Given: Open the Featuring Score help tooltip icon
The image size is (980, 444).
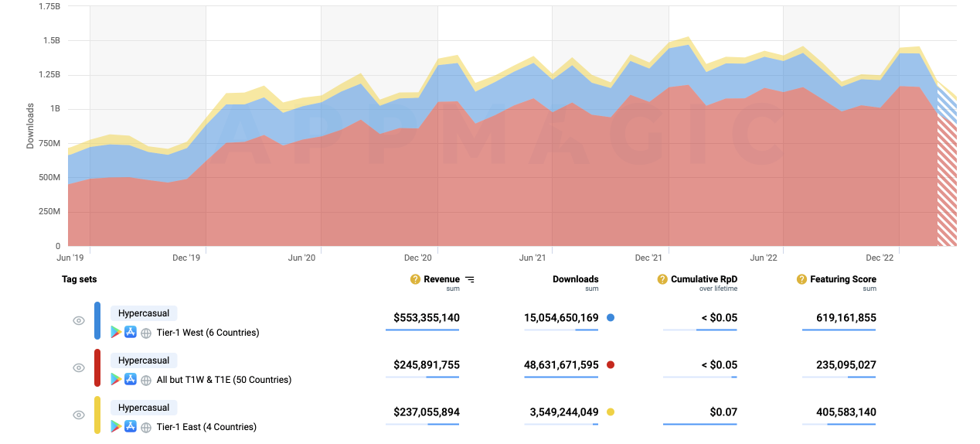Looking at the screenshot, I should pyautogui.click(x=801, y=279).
